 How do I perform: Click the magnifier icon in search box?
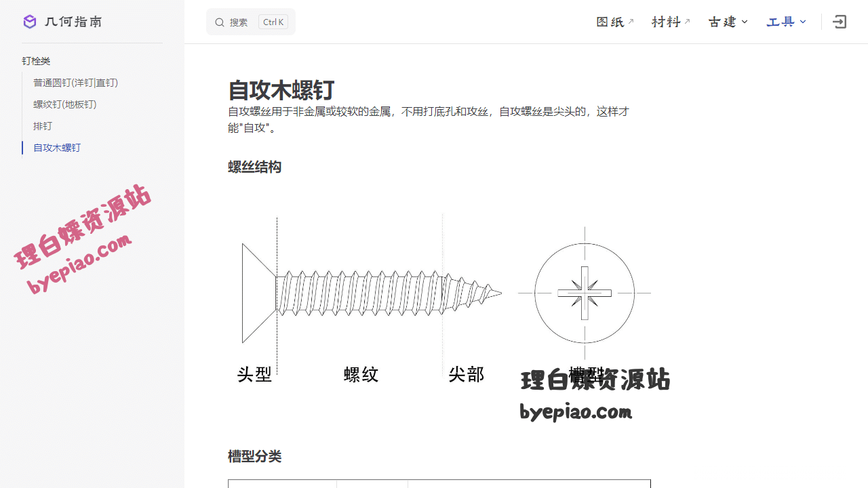(220, 22)
